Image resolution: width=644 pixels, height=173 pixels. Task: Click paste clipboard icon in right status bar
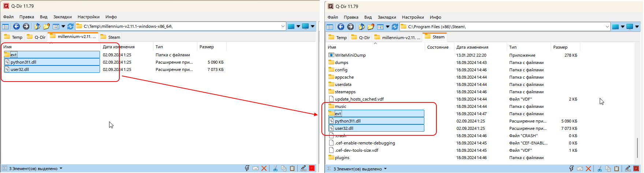[617, 169]
